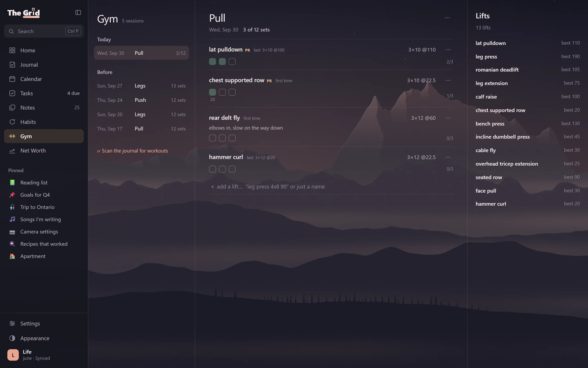Select face pull in Lifts list
This screenshot has width=588, height=368.
(528, 191)
